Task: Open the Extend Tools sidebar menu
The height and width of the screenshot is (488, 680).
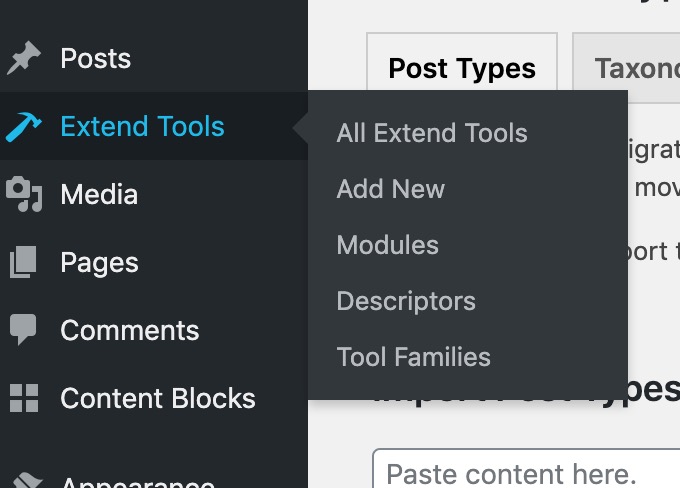Action: pos(142,126)
